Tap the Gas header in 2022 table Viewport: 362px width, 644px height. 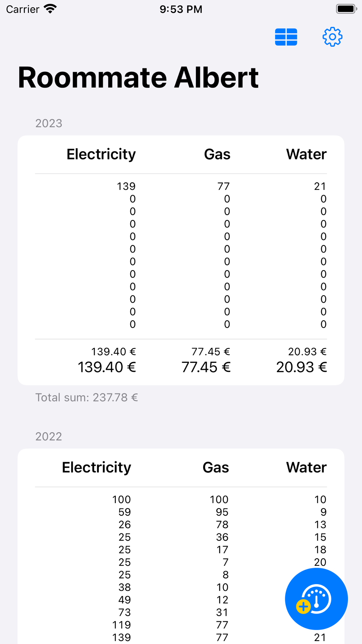point(216,468)
